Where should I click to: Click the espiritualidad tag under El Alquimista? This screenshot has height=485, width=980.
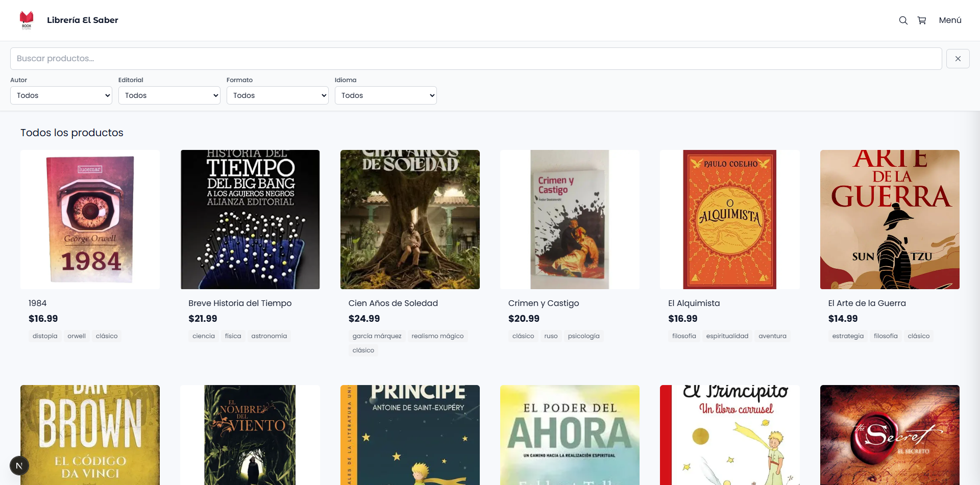727,336
